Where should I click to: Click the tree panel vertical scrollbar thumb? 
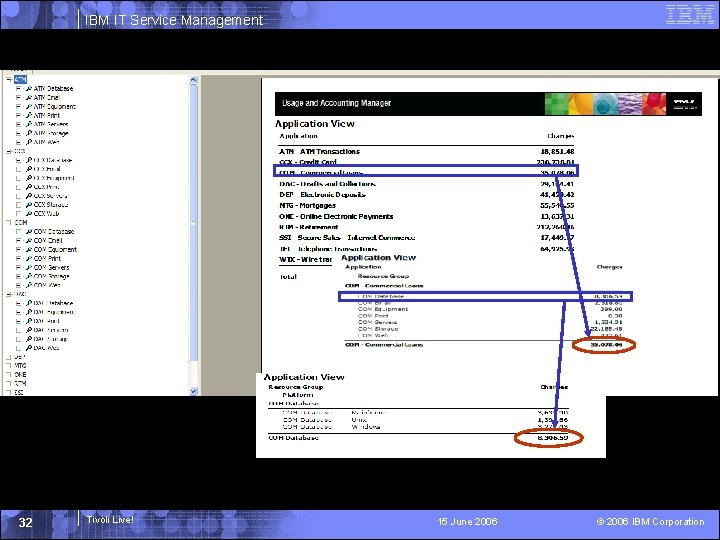tap(193, 223)
